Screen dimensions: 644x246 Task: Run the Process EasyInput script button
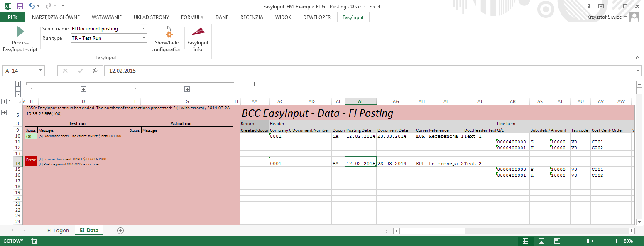click(x=20, y=39)
